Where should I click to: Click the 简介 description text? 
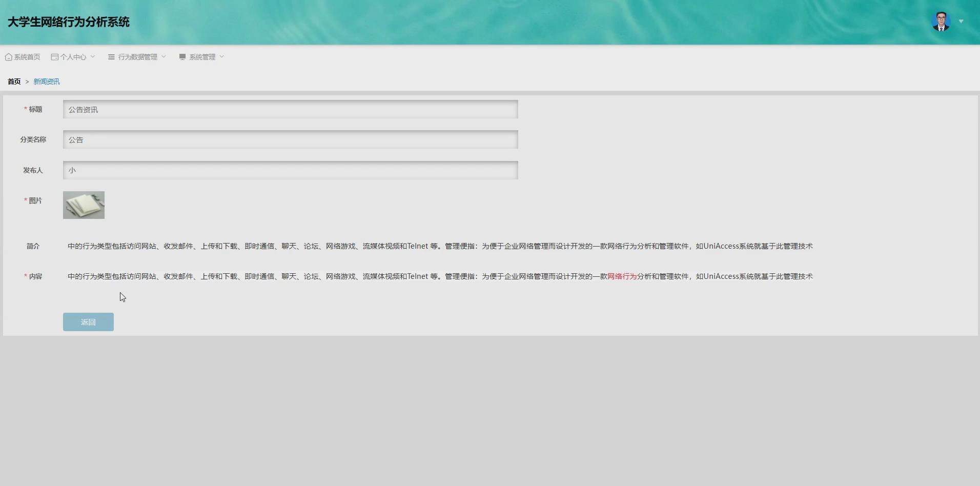click(x=440, y=246)
